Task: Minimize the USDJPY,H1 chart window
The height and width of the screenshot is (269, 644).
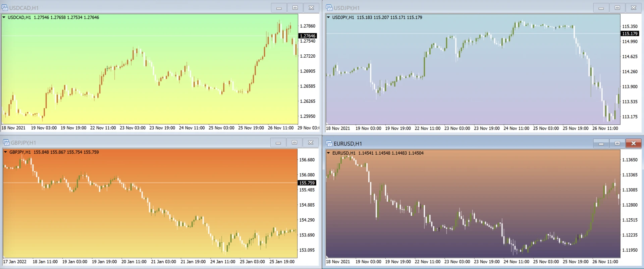Action: 601,8
